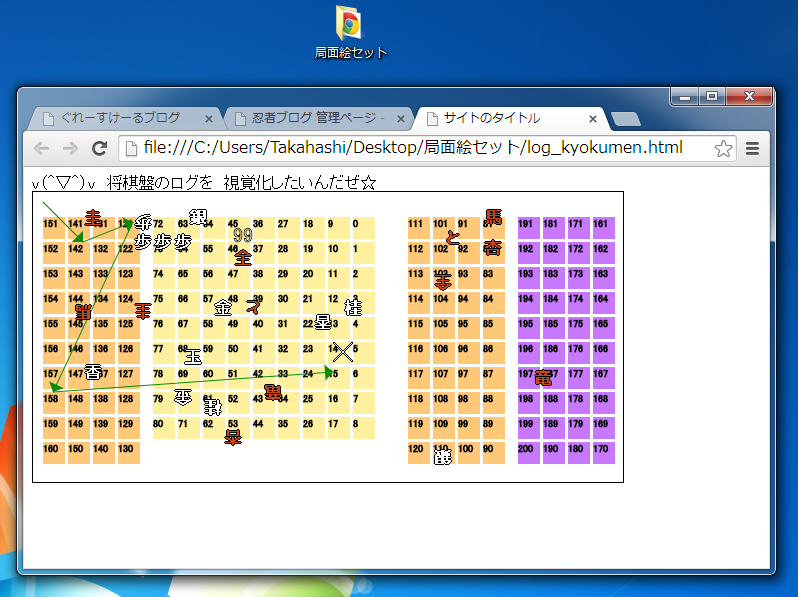This screenshot has height=597, width=798.
Task: Click the white 銀 piece near cell 63
Action: click(198, 217)
